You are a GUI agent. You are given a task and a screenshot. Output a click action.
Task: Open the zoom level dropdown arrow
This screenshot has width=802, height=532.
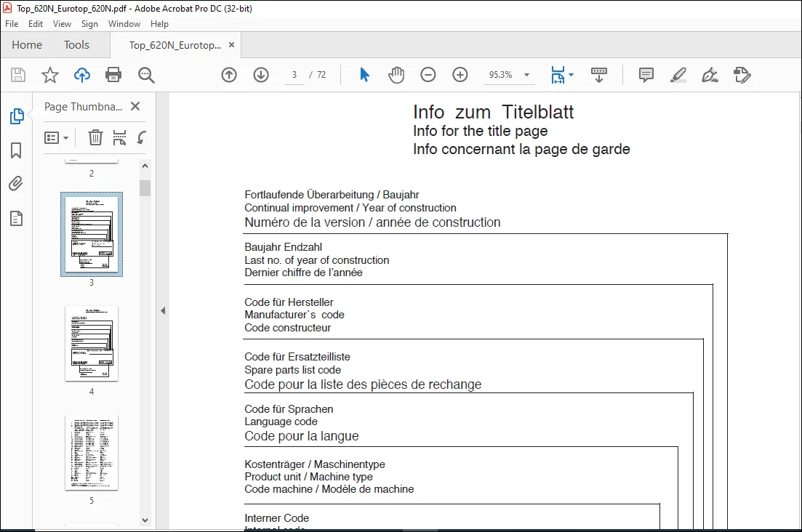[526, 75]
